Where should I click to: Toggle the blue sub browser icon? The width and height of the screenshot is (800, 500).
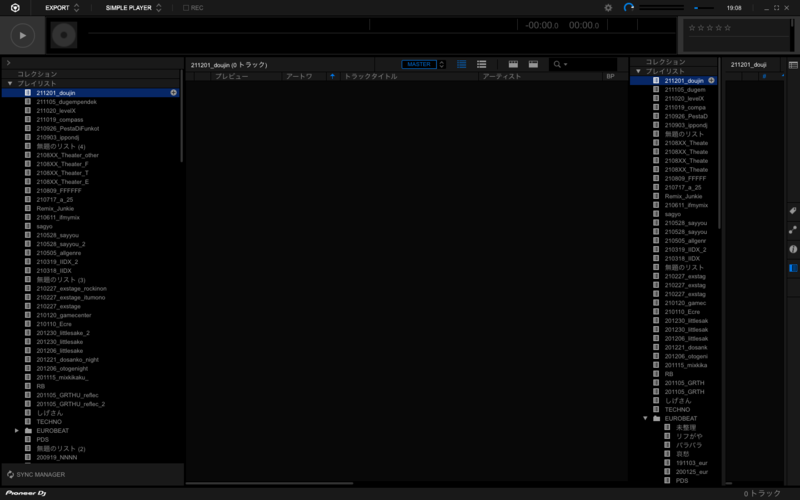coord(793,268)
